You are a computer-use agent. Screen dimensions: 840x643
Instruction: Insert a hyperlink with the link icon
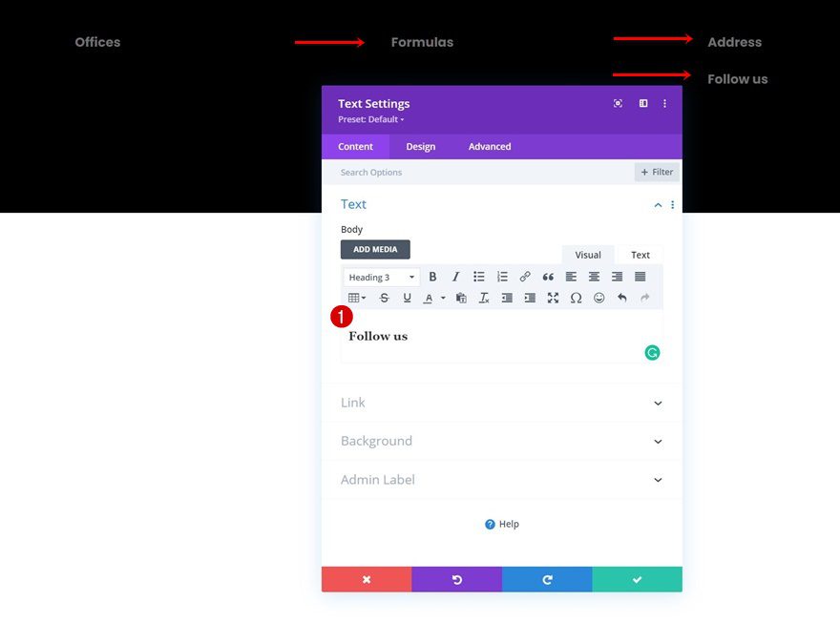click(x=525, y=277)
